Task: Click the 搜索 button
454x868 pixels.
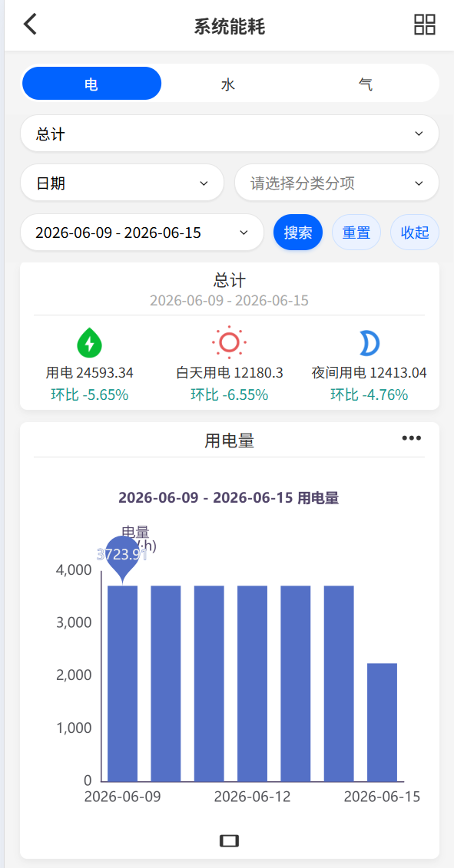Action: (298, 233)
